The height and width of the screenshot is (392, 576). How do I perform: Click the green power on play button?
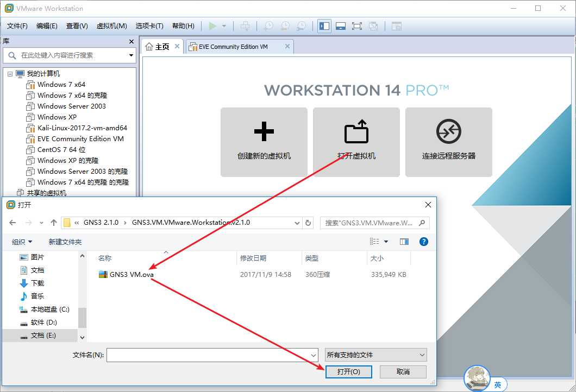tap(212, 26)
